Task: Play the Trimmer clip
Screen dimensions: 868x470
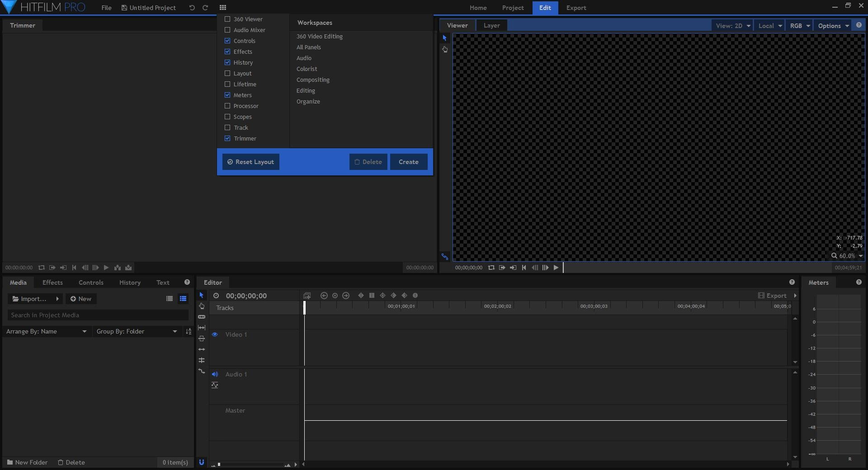Action: (106, 268)
